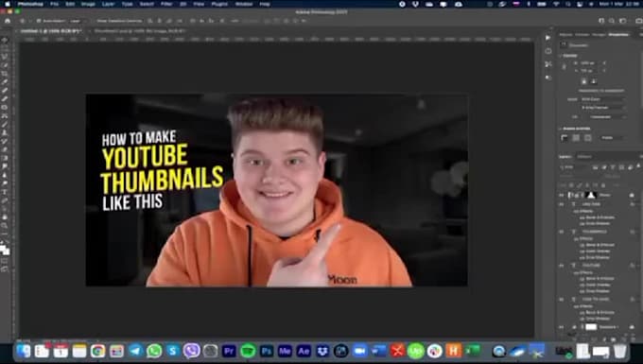Select the Lasso tool
The width and height of the screenshot is (643, 364).
pyautogui.click(x=5, y=57)
